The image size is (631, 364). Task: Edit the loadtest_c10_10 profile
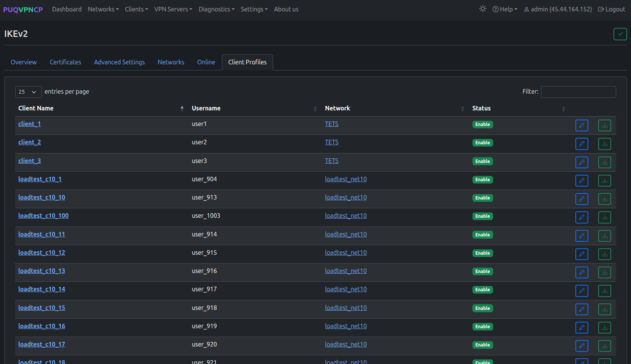pos(581,199)
